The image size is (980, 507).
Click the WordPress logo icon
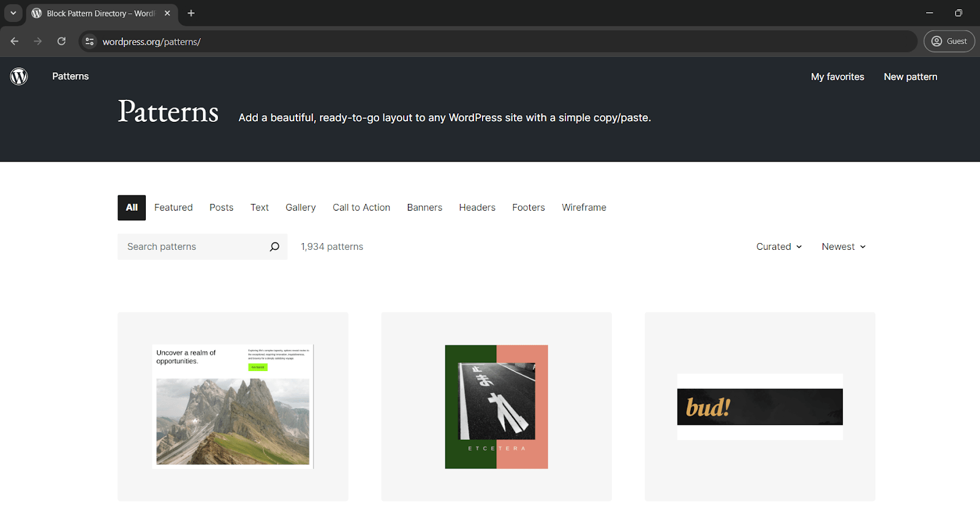(x=19, y=77)
